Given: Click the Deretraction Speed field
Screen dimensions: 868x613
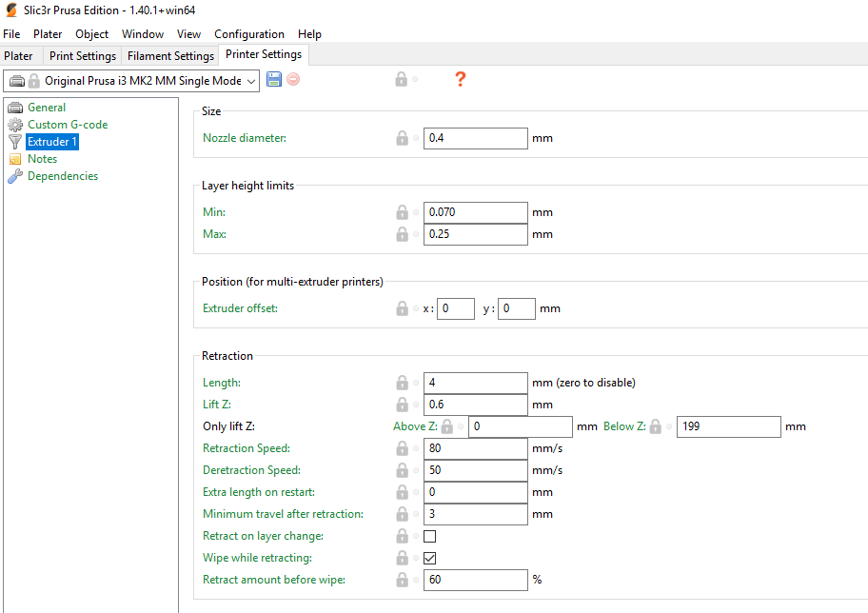Looking at the screenshot, I should (x=476, y=470).
